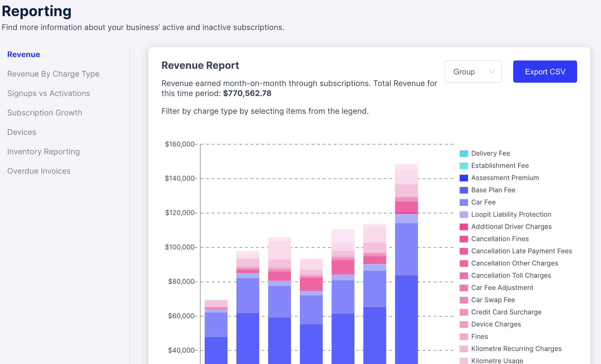Select the Revenue sidebar item
The image size is (601, 364).
pos(24,54)
